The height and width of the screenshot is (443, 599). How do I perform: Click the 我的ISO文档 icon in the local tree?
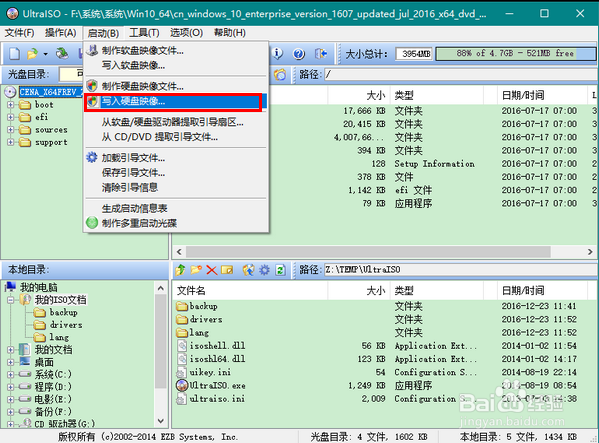tap(25, 299)
